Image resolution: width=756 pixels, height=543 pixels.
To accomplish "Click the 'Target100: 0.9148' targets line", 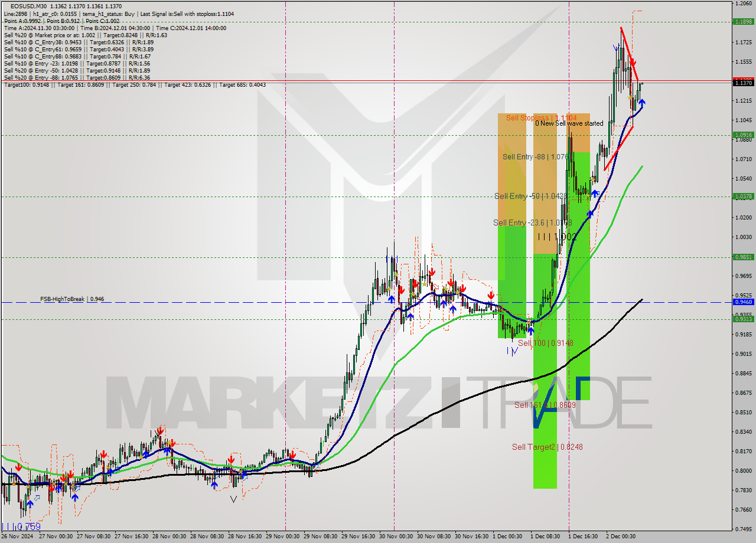I will (x=135, y=84).
